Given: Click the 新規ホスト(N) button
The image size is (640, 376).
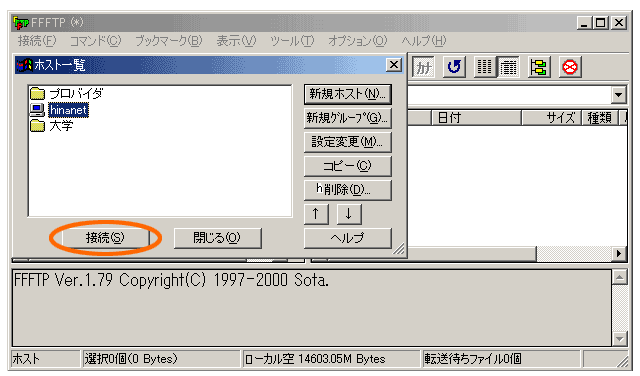Looking at the screenshot, I should pos(348,94).
